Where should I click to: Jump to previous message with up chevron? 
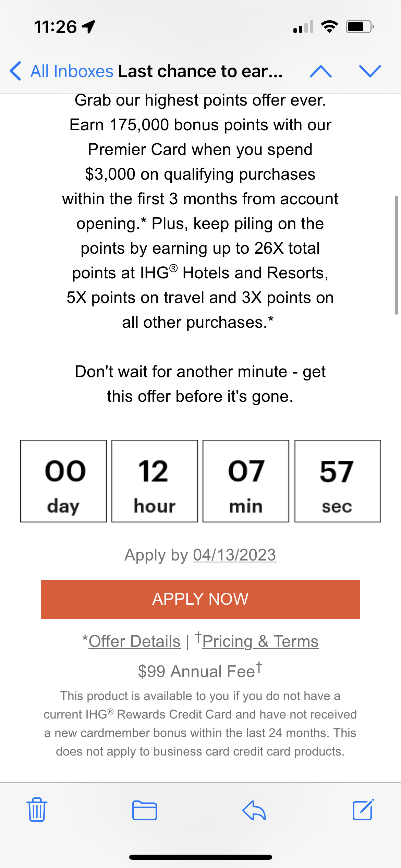320,71
